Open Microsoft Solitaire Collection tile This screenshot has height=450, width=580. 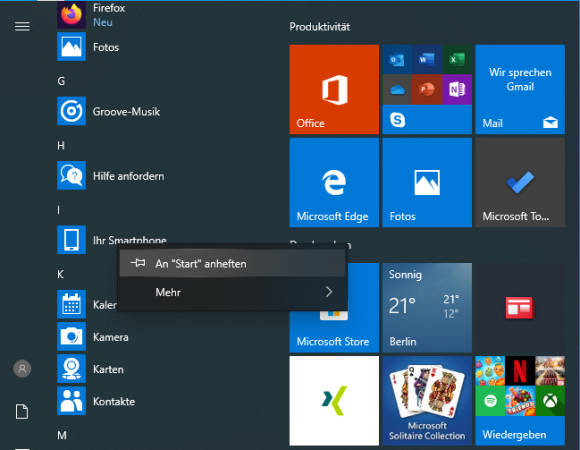click(427, 400)
